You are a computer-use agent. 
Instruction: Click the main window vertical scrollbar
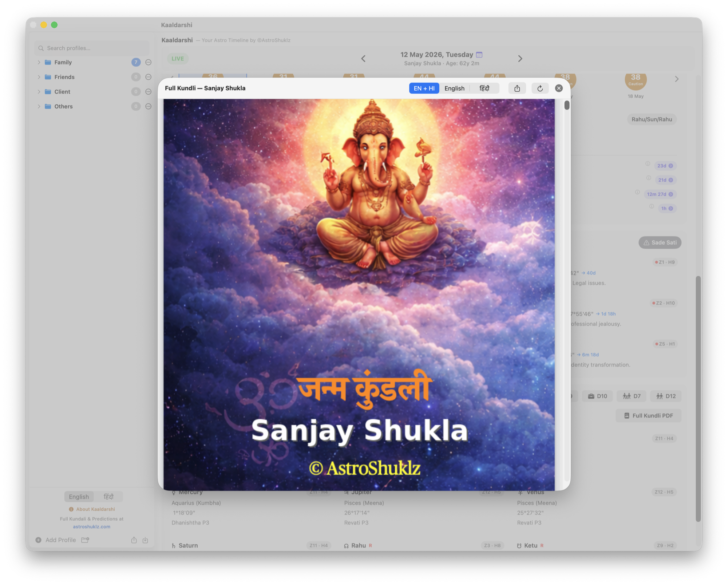tap(698, 399)
